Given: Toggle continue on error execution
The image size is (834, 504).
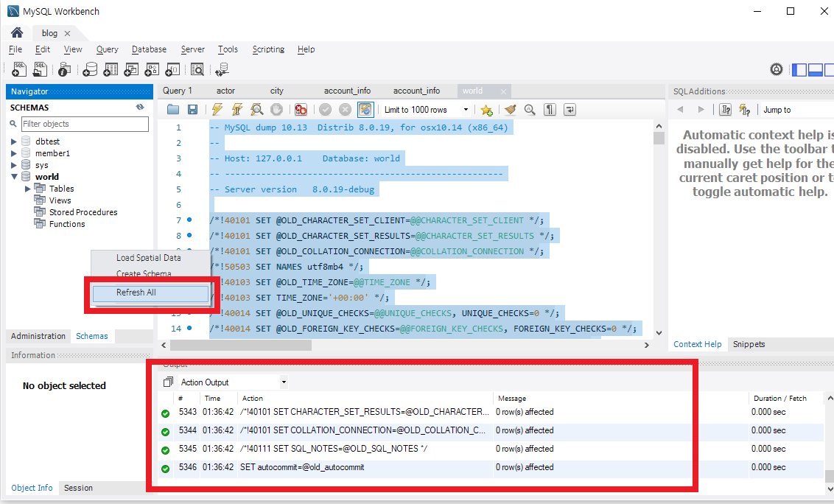Looking at the screenshot, I should pyautogui.click(x=301, y=110).
